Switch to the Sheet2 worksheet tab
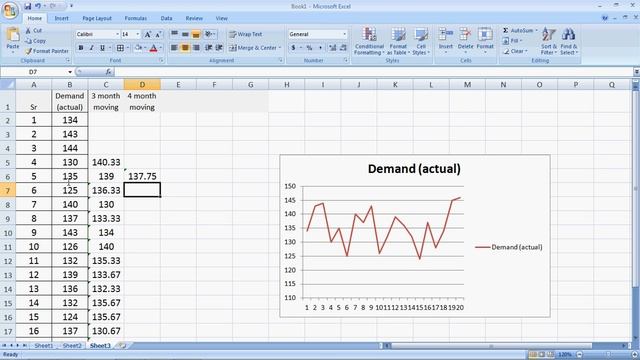The height and width of the screenshot is (360, 640). click(72, 346)
